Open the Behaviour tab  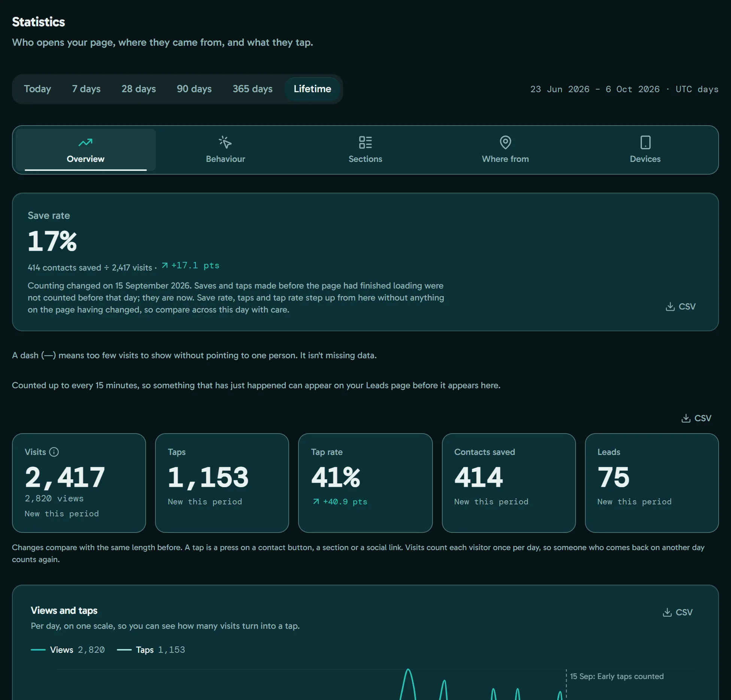pos(225,150)
